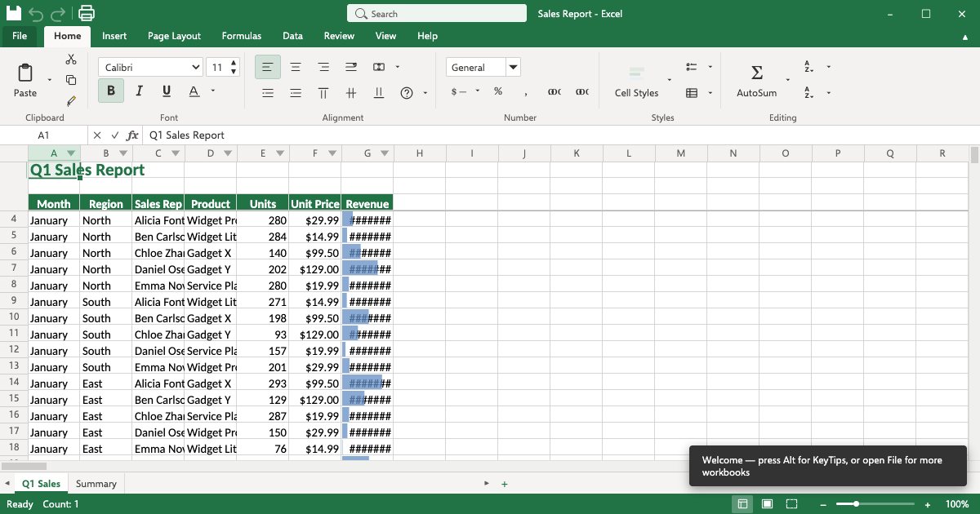Image resolution: width=980 pixels, height=514 pixels.
Task: Switch to the Page Layout ribbon tab
Action: (x=174, y=36)
